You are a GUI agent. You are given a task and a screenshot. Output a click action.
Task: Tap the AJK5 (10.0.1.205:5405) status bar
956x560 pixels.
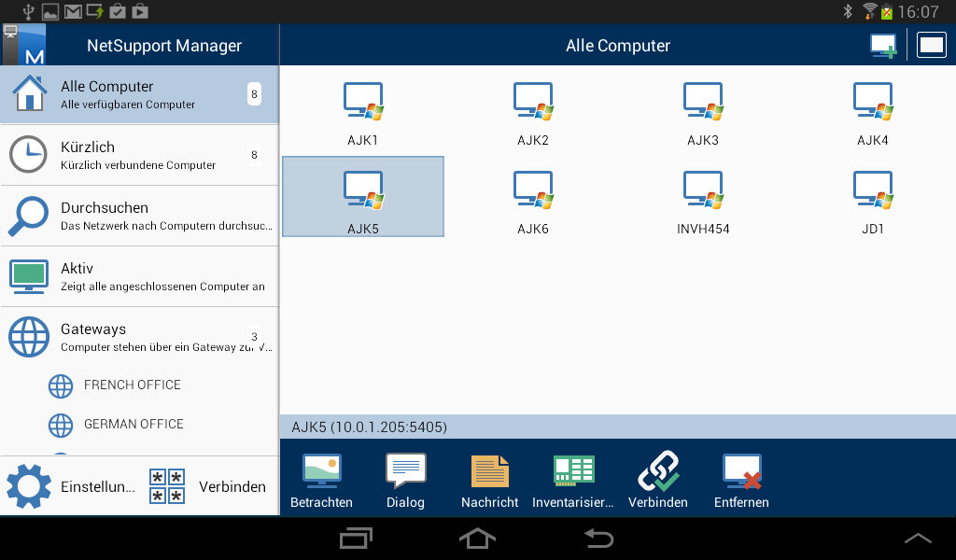(x=618, y=427)
